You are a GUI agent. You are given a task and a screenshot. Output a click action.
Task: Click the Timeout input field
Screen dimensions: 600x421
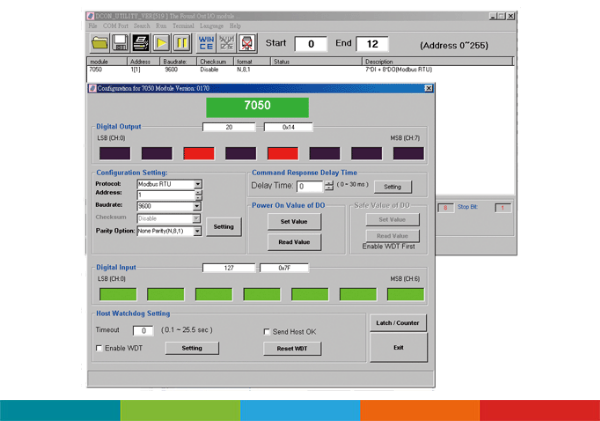pyautogui.click(x=143, y=330)
